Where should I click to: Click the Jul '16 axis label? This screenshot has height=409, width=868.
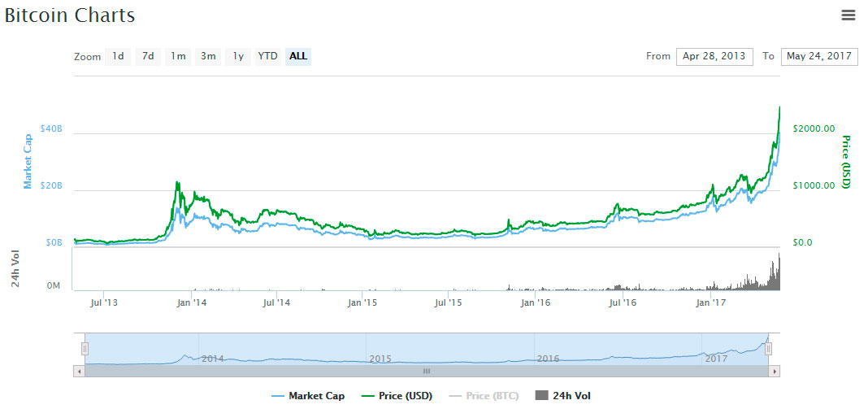pyautogui.click(x=623, y=303)
